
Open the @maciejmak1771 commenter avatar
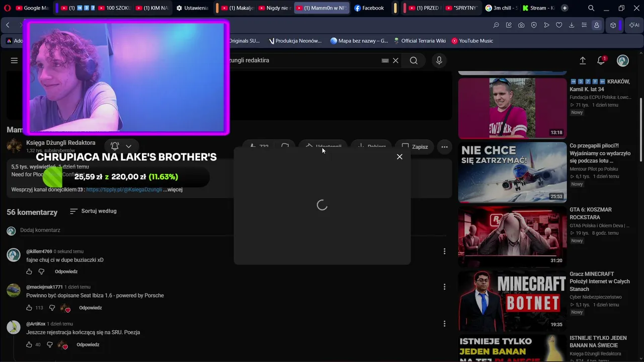coord(14,290)
